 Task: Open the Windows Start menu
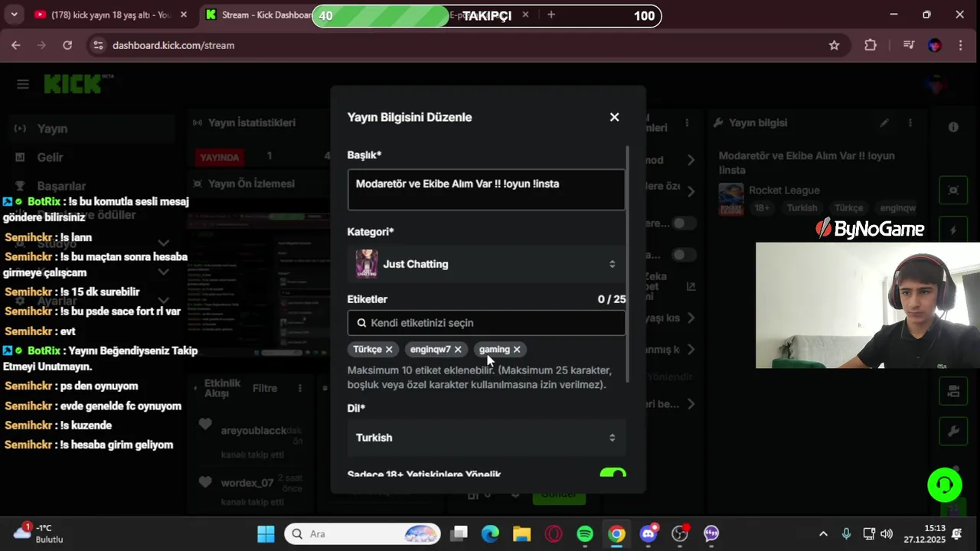point(266,533)
